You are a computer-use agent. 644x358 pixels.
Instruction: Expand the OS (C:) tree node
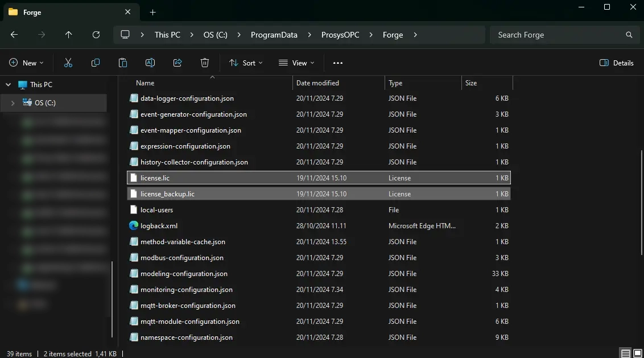tap(13, 103)
